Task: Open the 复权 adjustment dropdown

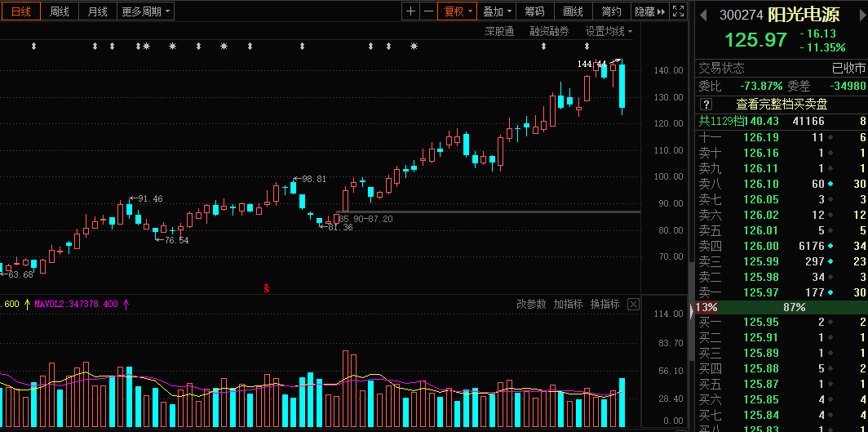Action: [456, 11]
